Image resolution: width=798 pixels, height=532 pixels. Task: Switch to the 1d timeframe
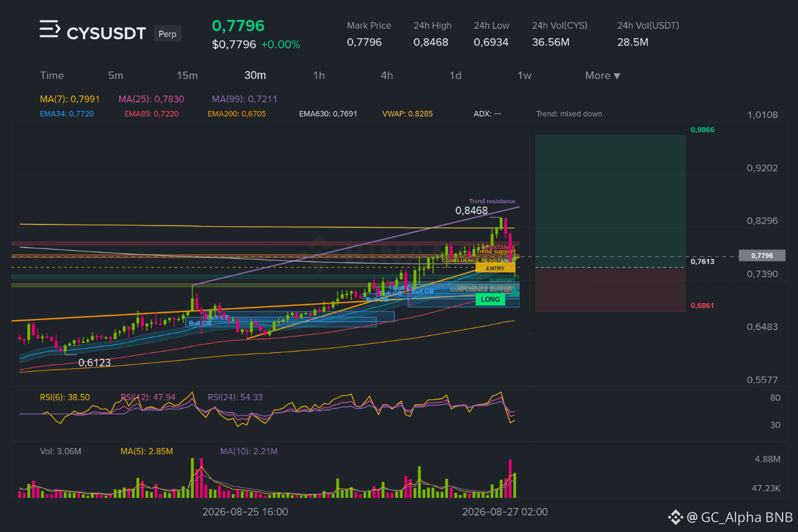455,76
